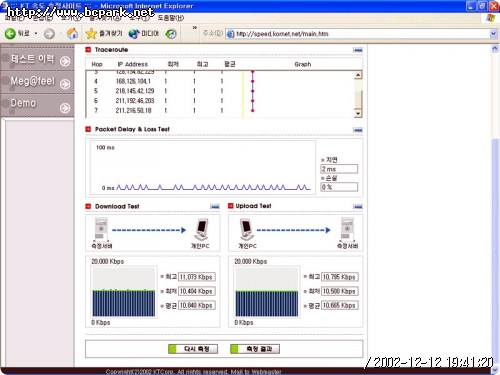Image resolution: width=500 pixels, height=375 pixels.
Task: Open the Media globe icon
Action: point(134,34)
